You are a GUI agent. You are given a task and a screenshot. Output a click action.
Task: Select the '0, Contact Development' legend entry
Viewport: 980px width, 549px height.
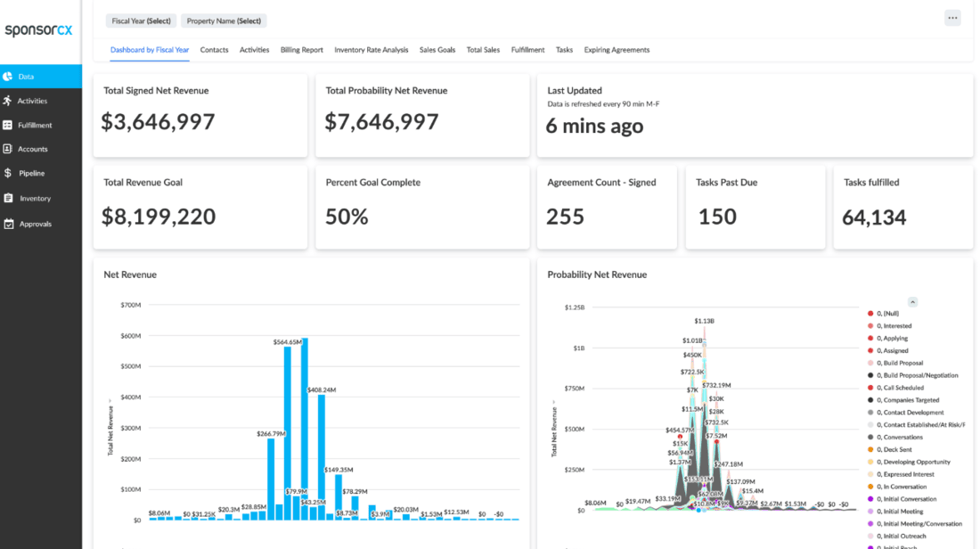[906, 413]
